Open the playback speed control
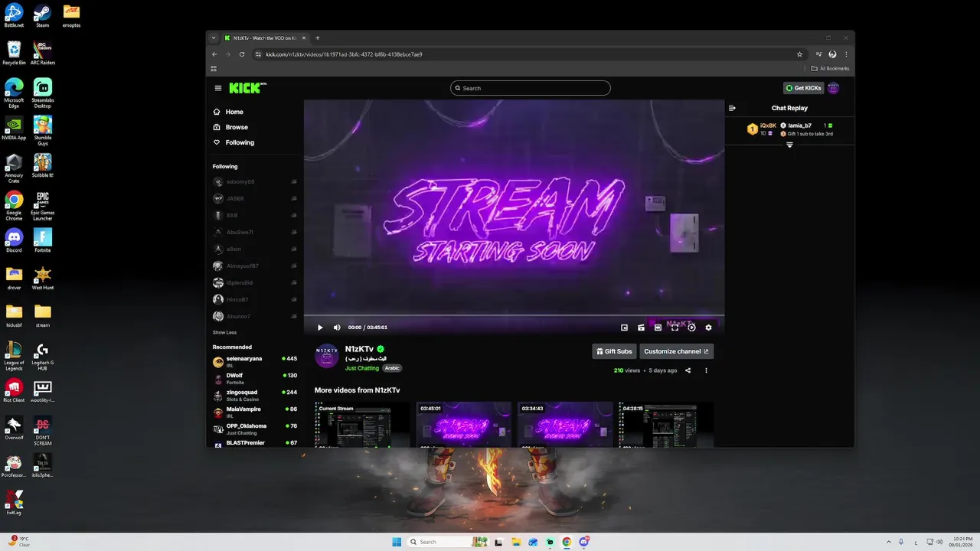The image size is (980, 551). tap(691, 328)
